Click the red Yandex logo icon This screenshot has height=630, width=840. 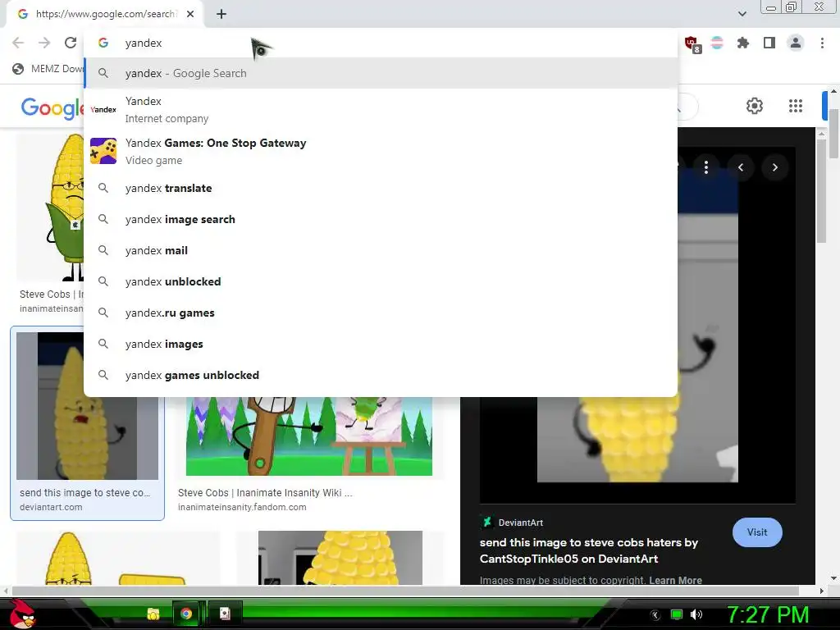(103, 109)
